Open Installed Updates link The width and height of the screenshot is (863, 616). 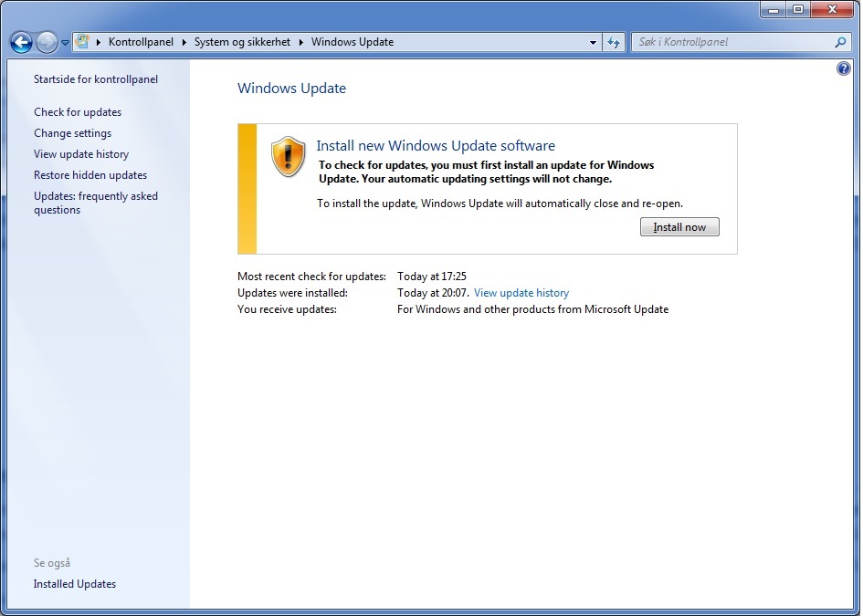coord(75,584)
